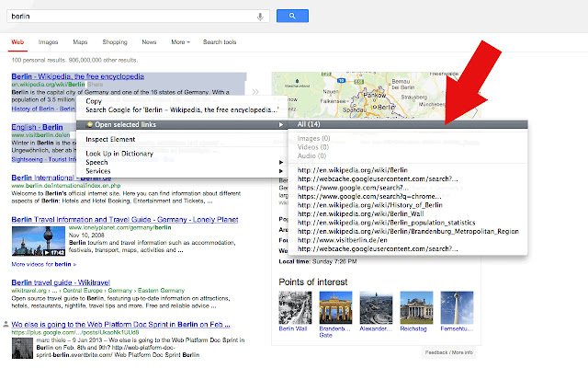Choose Look Up in Dictionary
This screenshot has height=368, width=588.
click(x=119, y=153)
